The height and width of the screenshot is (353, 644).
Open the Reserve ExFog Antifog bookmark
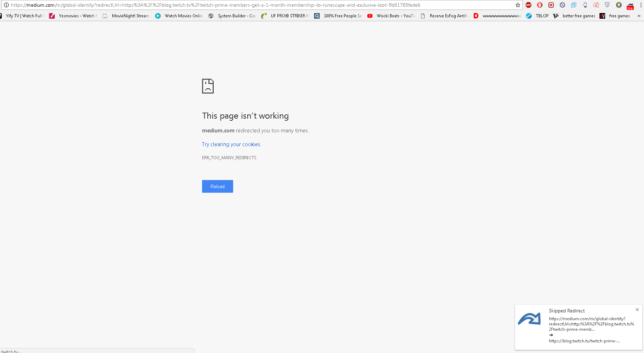point(444,16)
